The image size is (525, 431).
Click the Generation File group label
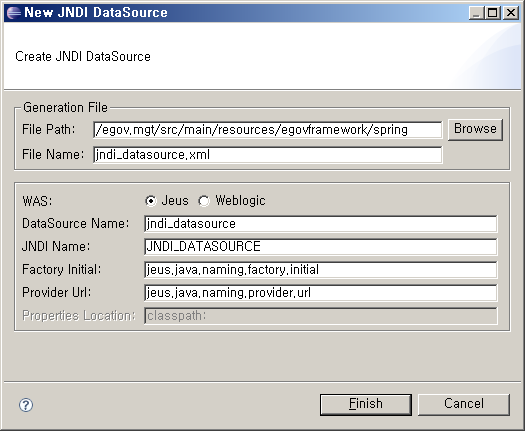tap(65, 107)
